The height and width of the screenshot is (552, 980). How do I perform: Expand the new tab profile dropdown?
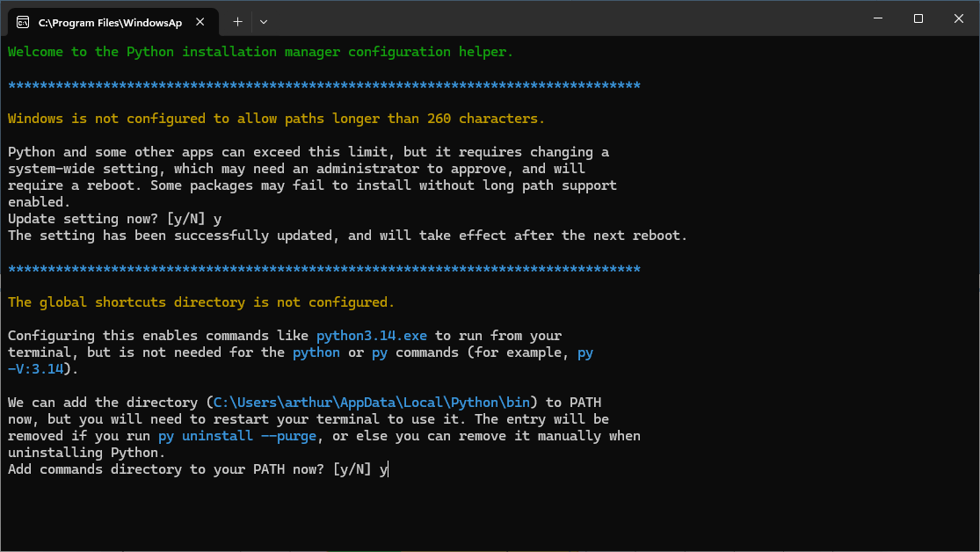(x=263, y=22)
